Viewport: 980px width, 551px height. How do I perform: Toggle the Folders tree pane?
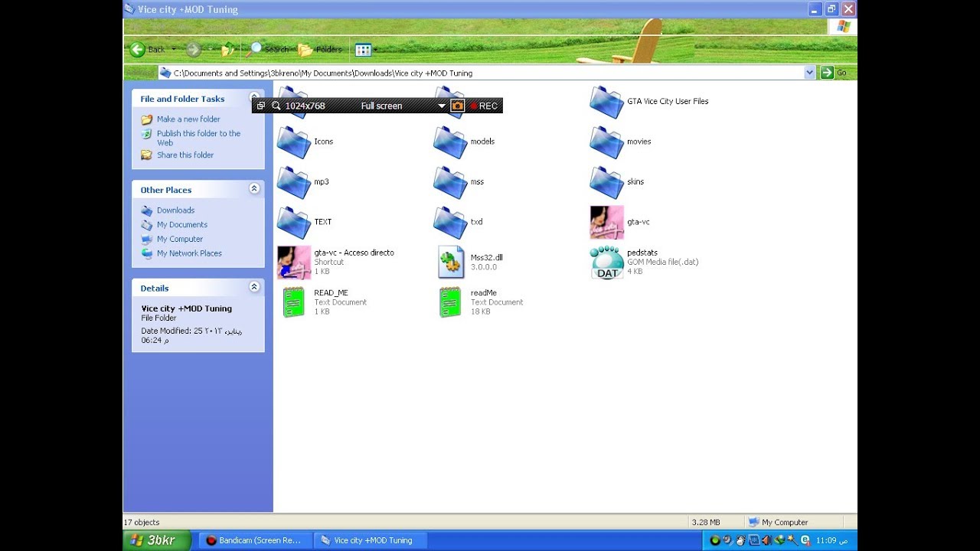click(320, 50)
